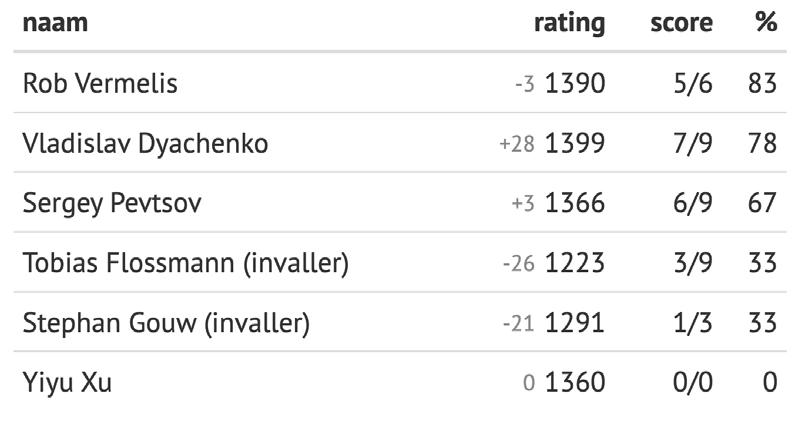Image resolution: width=805 pixels, height=432 pixels.
Task: Open player Yiyu Xu
Action: tap(67, 383)
